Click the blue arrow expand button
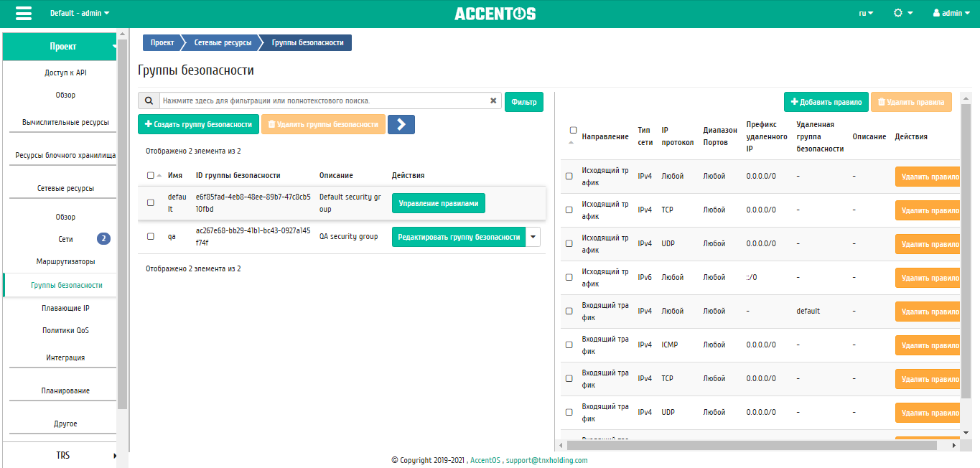Image resolution: width=980 pixels, height=468 pixels. (401, 124)
